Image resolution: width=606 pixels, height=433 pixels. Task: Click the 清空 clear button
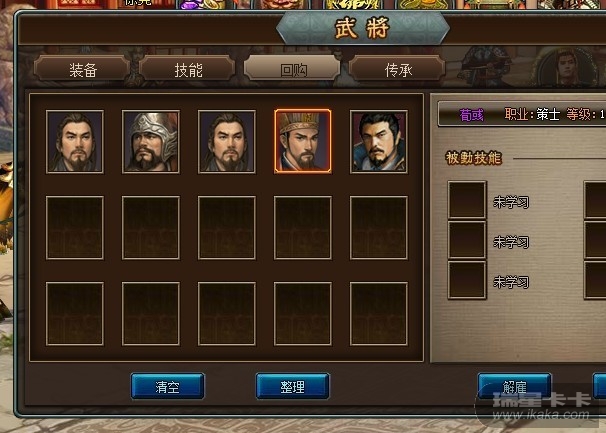coord(167,386)
